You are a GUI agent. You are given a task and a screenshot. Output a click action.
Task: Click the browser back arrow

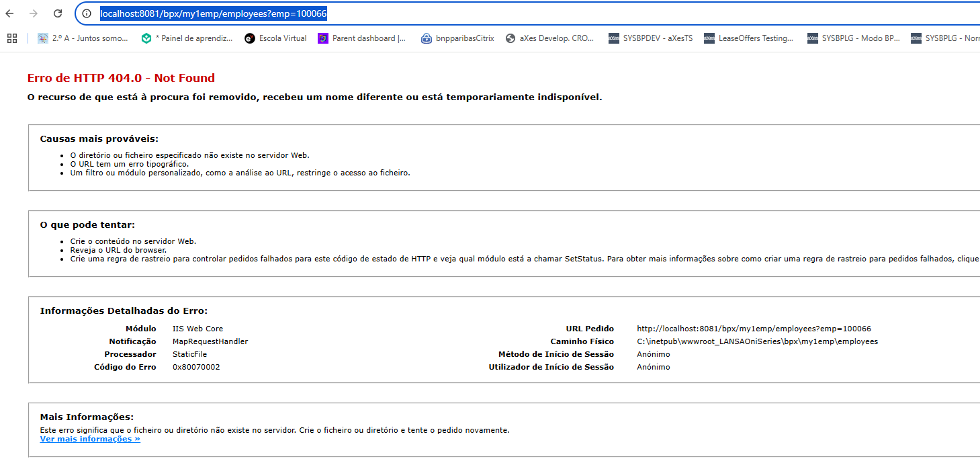tap(9, 13)
